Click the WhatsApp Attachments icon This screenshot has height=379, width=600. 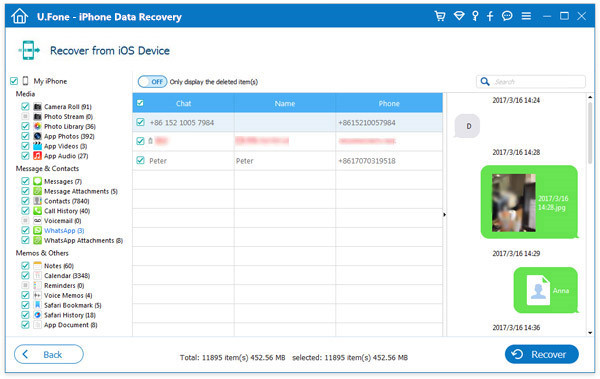[x=38, y=240]
